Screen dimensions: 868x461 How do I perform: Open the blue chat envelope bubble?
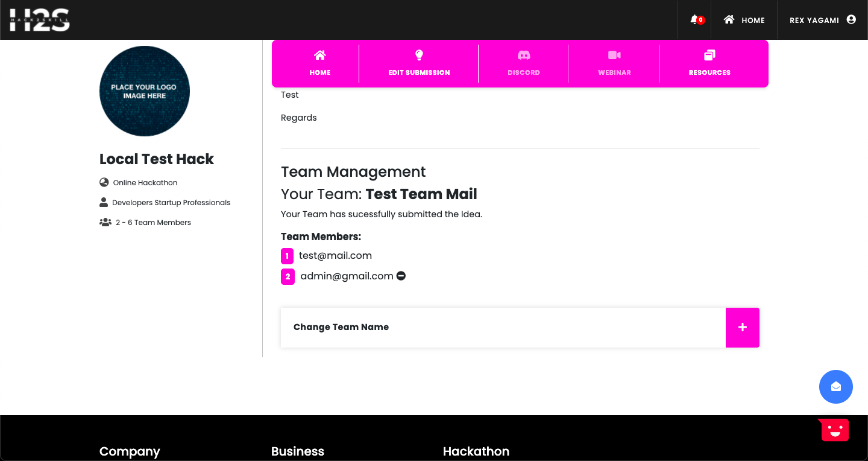pyautogui.click(x=835, y=387)
